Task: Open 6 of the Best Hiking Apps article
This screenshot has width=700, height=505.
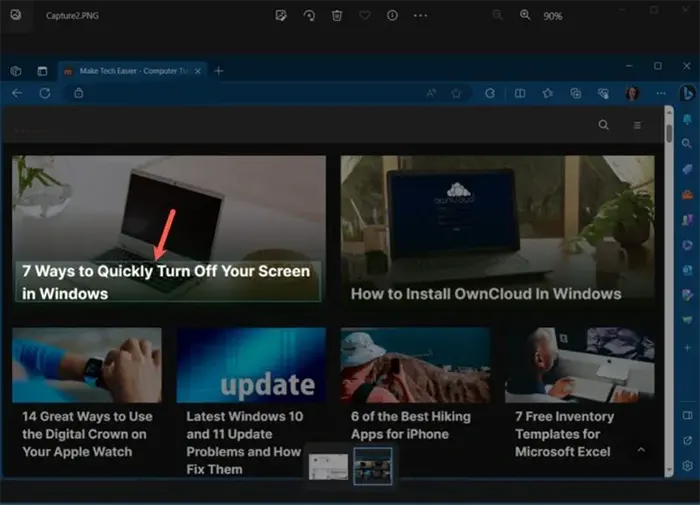Action: (410, 425)
